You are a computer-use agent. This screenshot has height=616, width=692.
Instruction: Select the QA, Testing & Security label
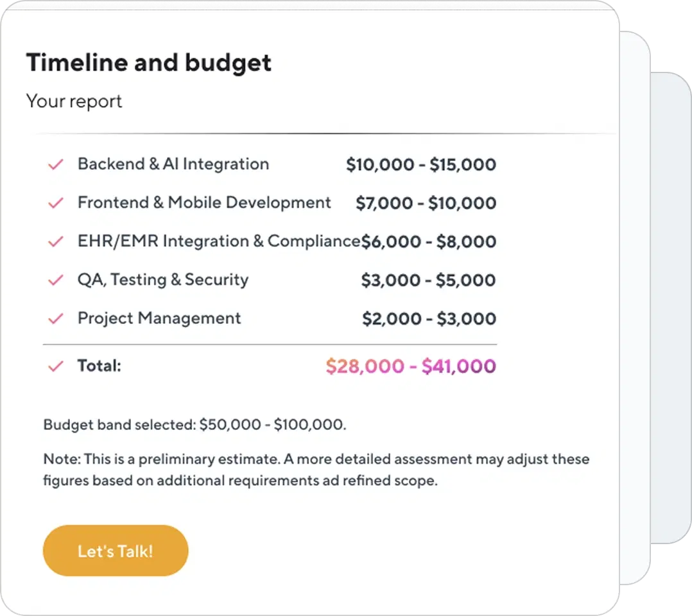coord(163,280)
